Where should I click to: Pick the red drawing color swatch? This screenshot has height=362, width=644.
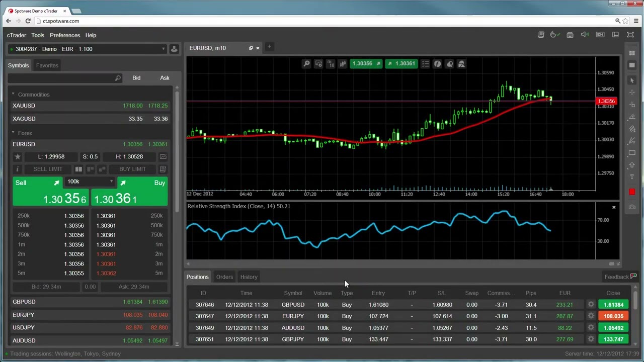(632, 192)
